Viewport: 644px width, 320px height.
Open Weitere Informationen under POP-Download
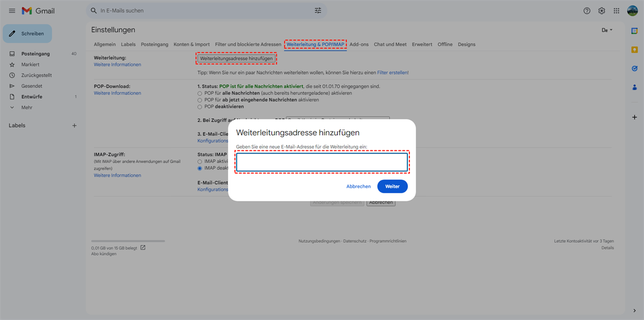(118, 93)
